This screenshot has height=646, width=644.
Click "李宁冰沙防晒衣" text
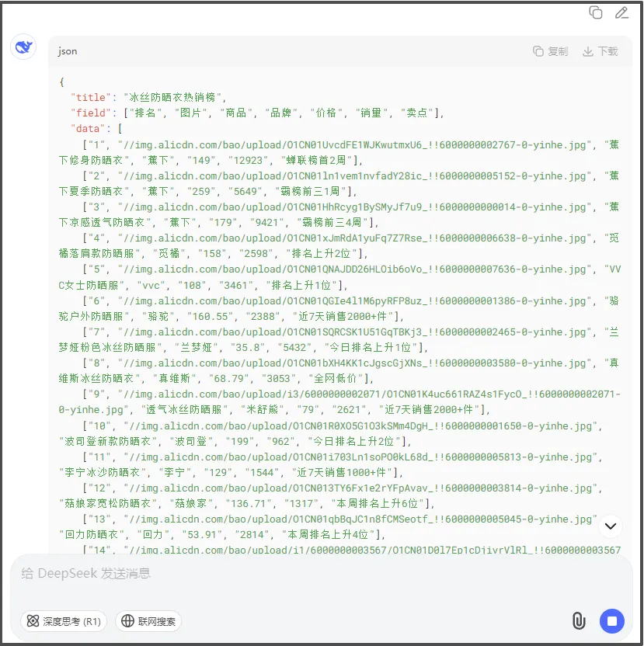(103, 472)
